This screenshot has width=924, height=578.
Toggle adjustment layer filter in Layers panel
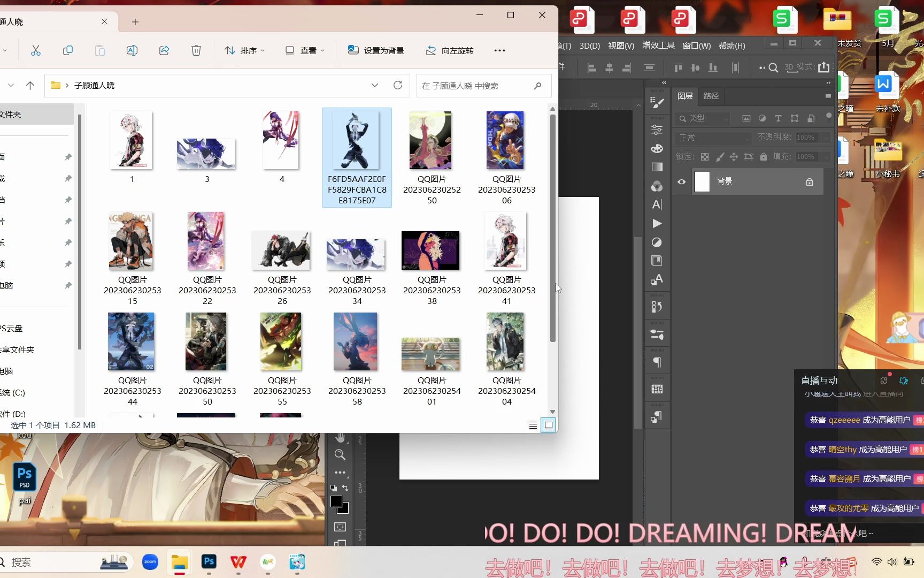tap(763, 118)
